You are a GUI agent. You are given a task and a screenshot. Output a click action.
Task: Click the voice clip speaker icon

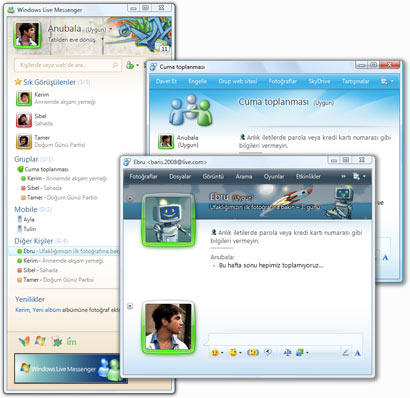pos(268,352)
